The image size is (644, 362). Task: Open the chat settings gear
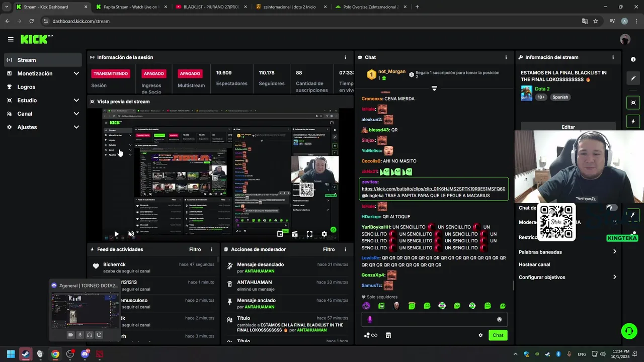click(480, 335)
